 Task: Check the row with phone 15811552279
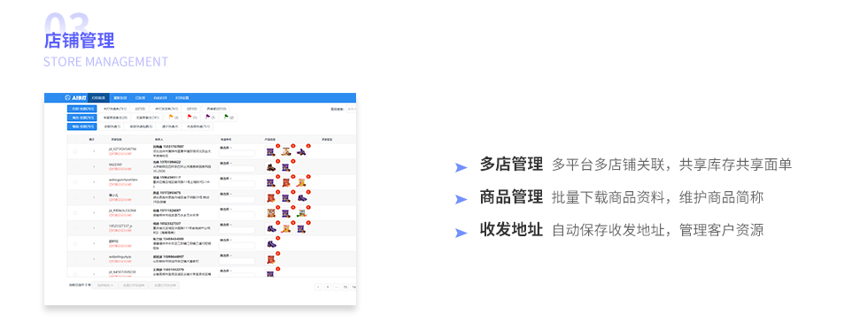(x=74, y=274)
